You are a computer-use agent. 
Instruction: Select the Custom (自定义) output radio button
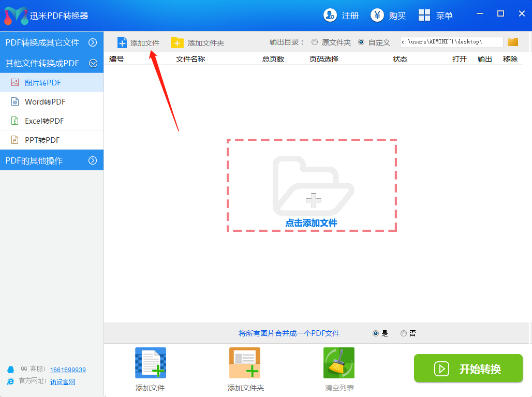[x=361, y=42]
